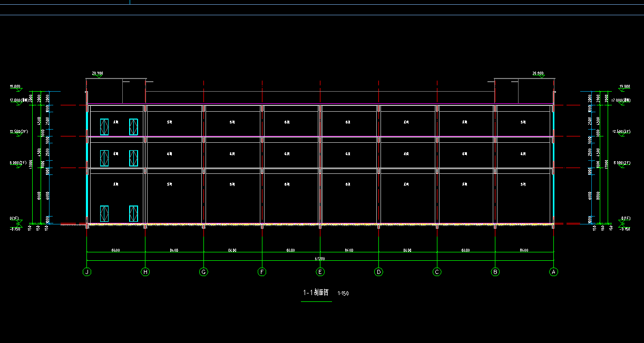The image size is (644, 343).
Task: Click the grid axis bubble labeled J
Action: coord(86,272)
